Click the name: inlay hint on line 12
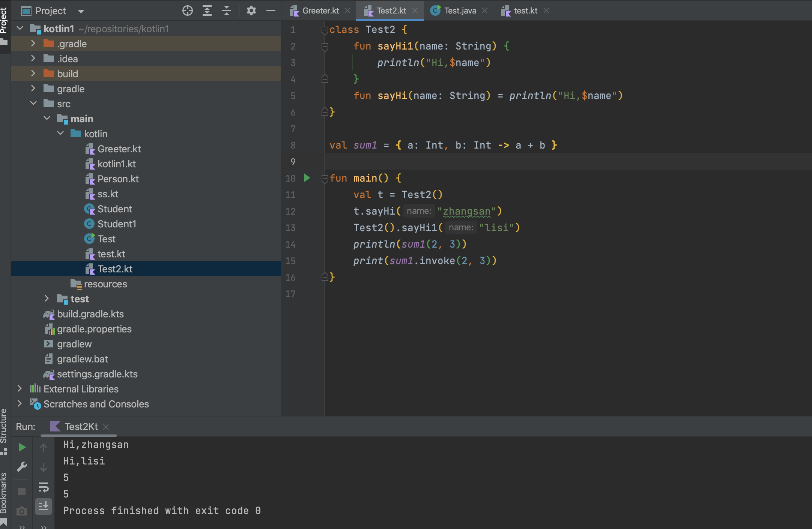812x529 pixels. click(x=418, y=211)
